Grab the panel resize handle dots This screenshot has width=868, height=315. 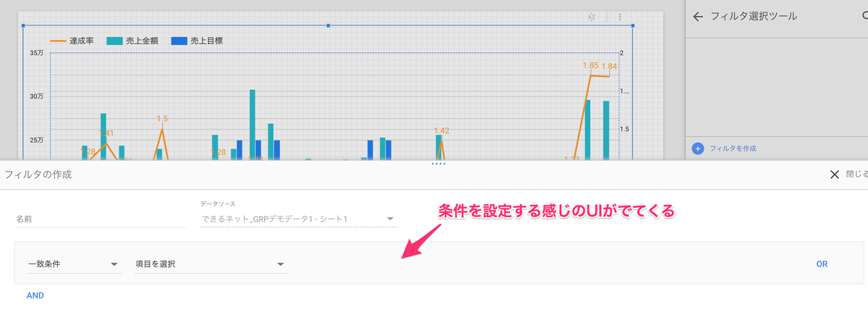pos(438,164)
